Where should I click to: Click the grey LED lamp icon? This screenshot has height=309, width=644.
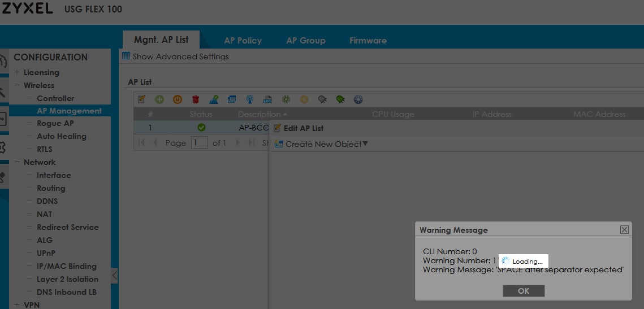pos(322,99)
